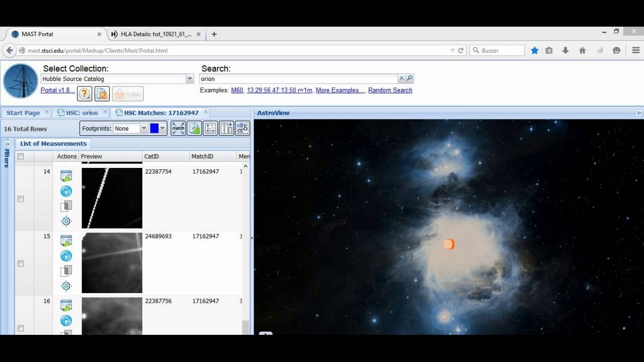Clear the orion search text
Screen dimensions: 644x362
(x=401, y=78)
